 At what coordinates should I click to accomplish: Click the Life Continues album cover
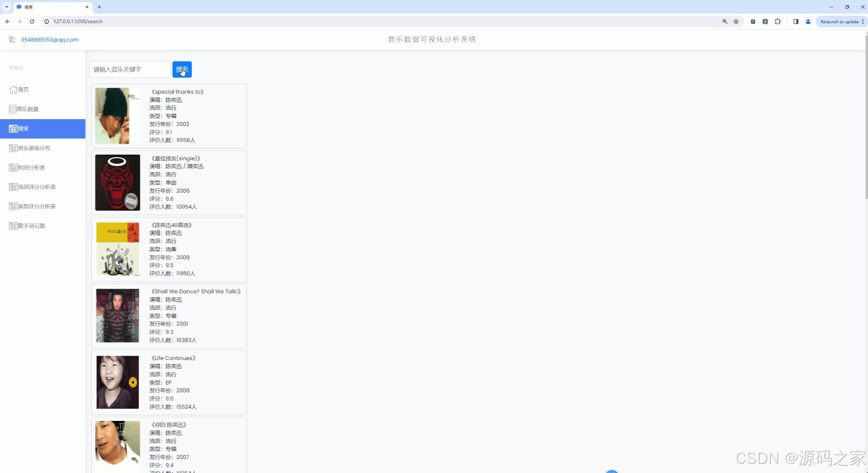pyautogui.click(x=117, y=382)
